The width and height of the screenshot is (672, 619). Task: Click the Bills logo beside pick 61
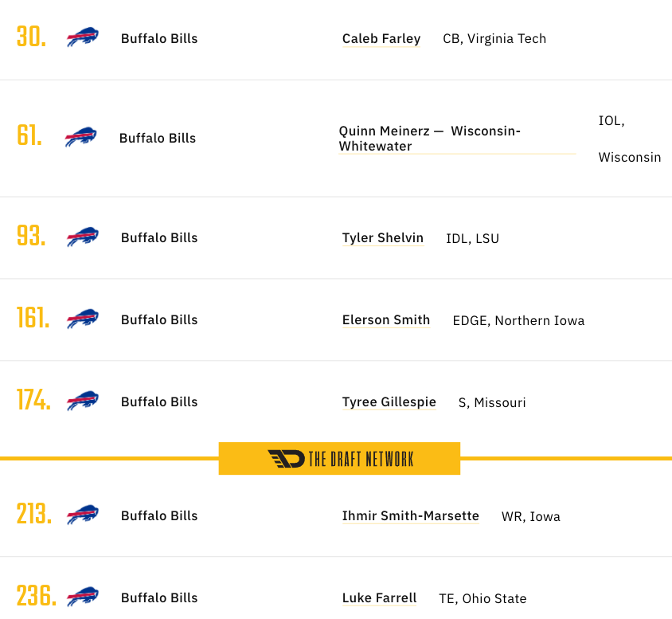click(x=81, y=137)
